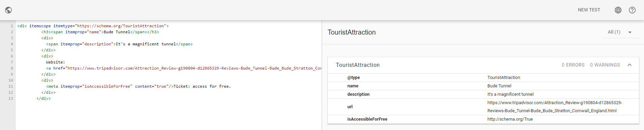Image resolution: width=644 pixels, height=130 pixels.
Task: Click the meta isAccessibleForFree code line
Action: click(x=139, y=86)
